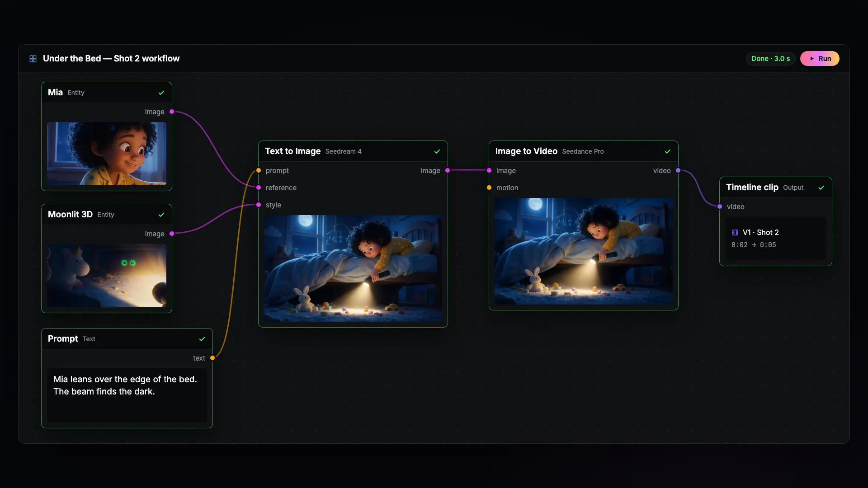Click the 0:02 → 0:05 time range
868x488 pixels.
[x=754, y=245]
